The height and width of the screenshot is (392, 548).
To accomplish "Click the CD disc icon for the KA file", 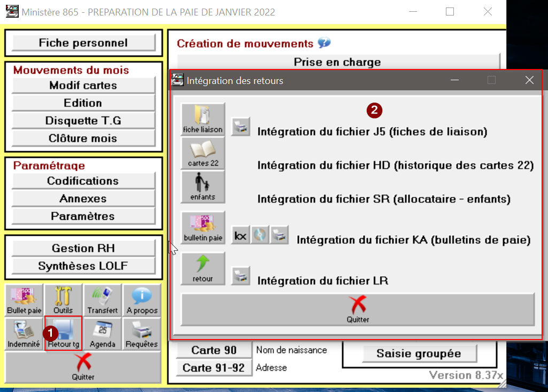I will [260, 235].
